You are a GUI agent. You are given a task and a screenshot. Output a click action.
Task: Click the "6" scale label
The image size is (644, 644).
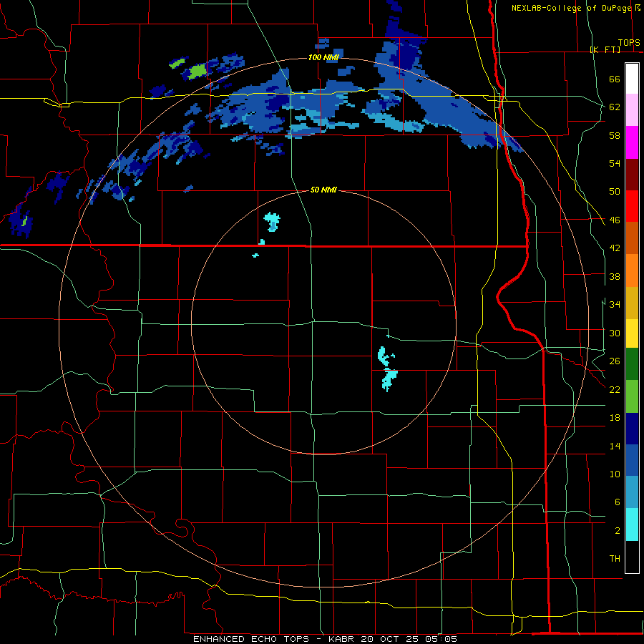618,502
